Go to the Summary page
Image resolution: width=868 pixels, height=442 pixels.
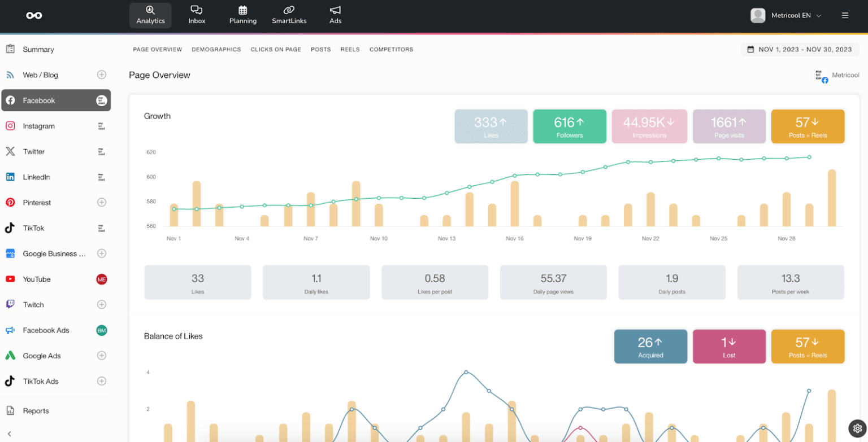pos(38,49)
